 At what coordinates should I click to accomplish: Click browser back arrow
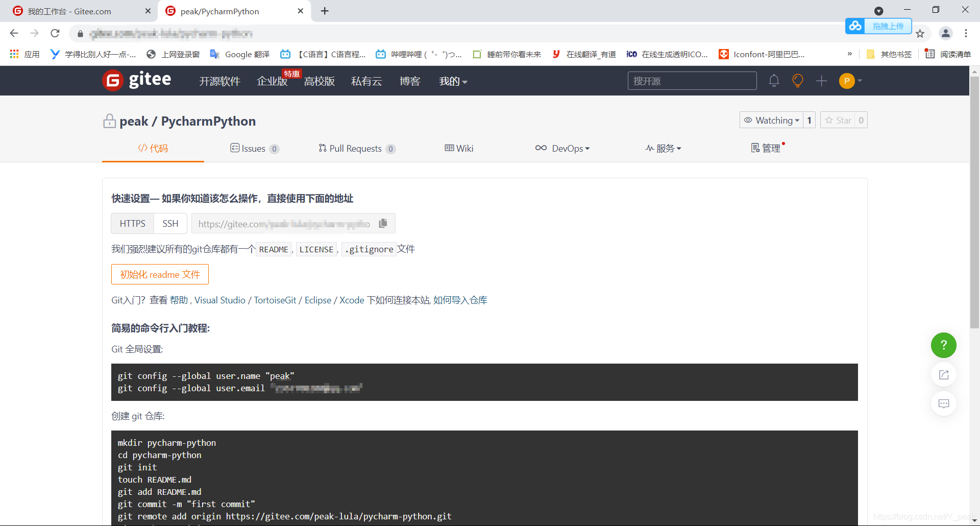[14, 33]
